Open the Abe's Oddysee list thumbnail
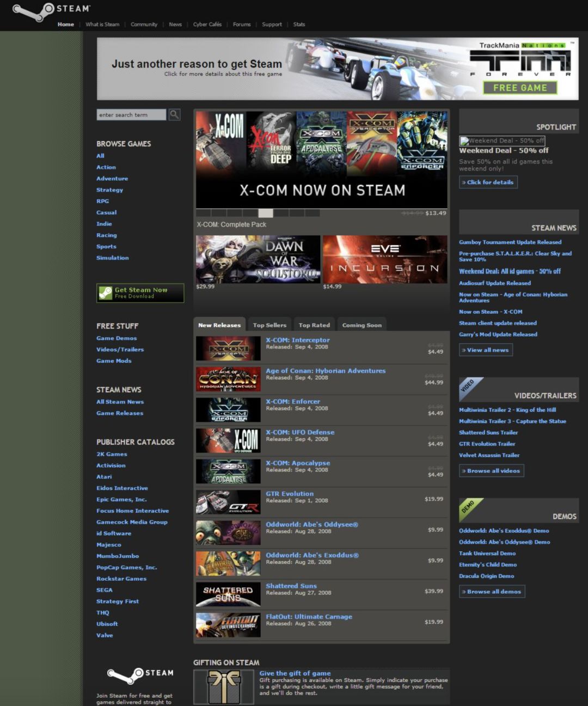588x706 pixels. [228, 533]
